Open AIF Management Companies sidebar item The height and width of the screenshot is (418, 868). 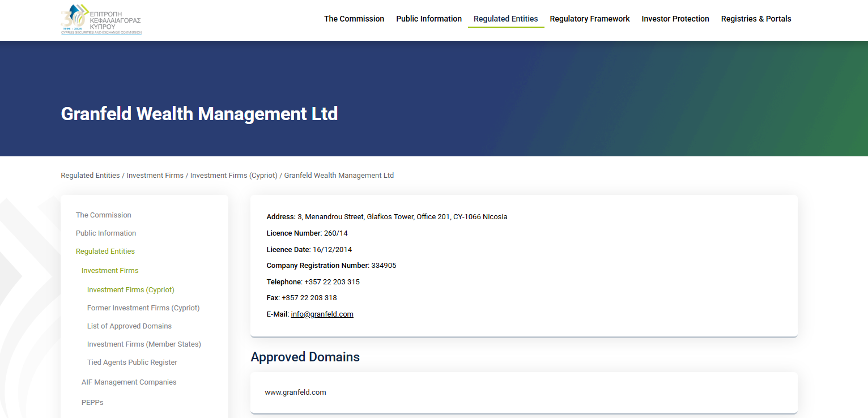129,382
